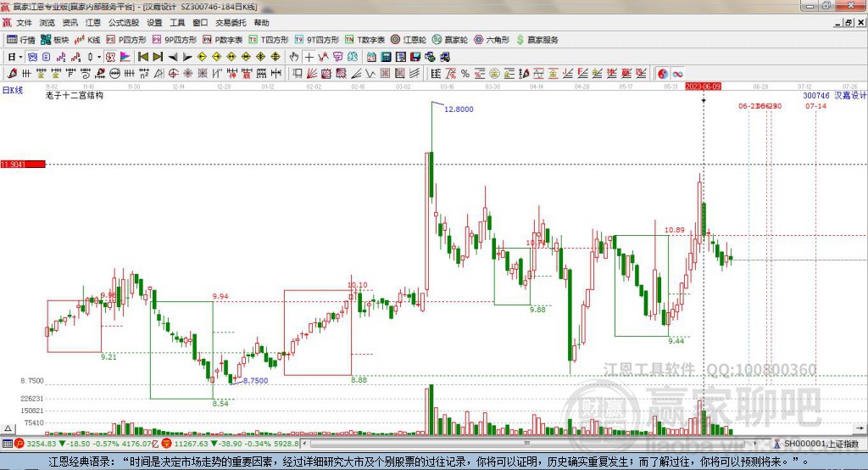This screenshot has height=470, width=868.
Task: Click the zigzag wave line tool icon
Action: (370, 74)
